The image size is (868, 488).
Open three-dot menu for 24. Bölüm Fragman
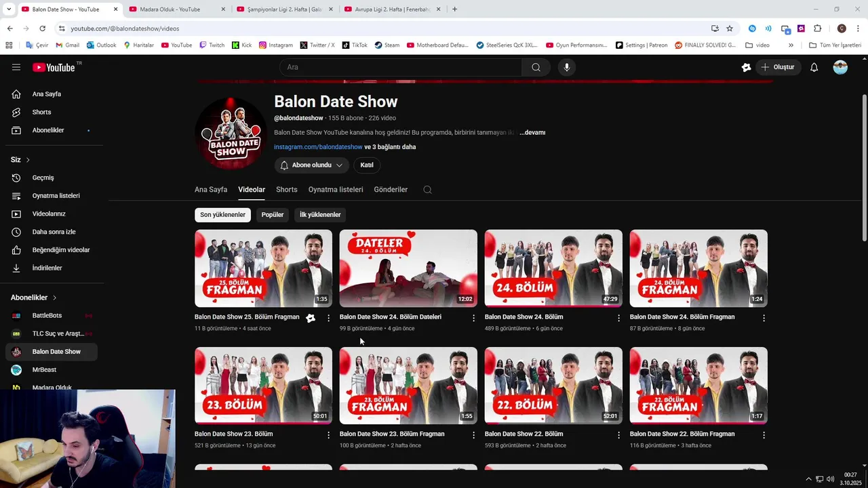click(764, 318)
